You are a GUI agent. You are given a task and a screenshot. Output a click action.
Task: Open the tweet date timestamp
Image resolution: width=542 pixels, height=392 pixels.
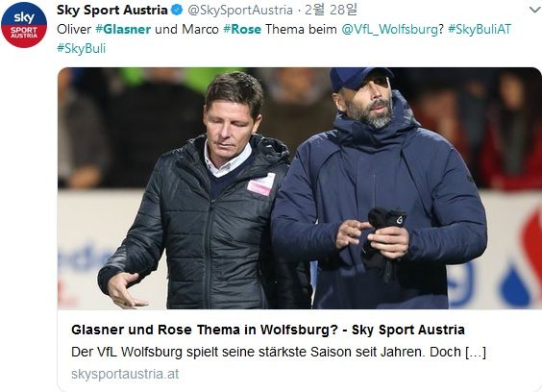point(331,10)
